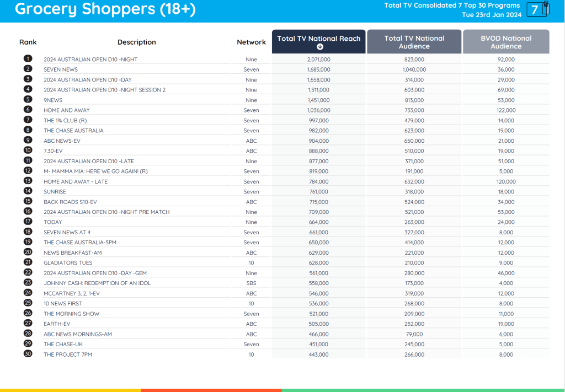Viewport: 565px width, 392px height.
Task: Select THE PROJECT 7PM description
Action: pyautogui.click(x=68, y=355)
